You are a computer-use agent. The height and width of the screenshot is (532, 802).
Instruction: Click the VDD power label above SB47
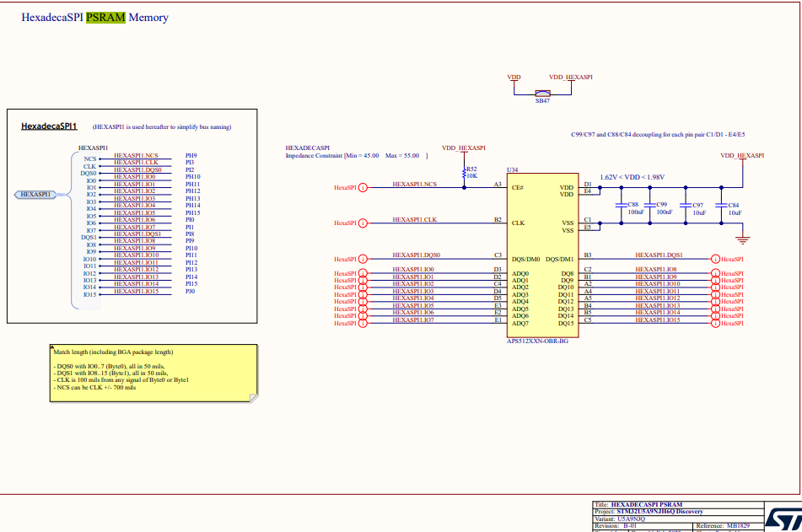(x=514, y=78)
